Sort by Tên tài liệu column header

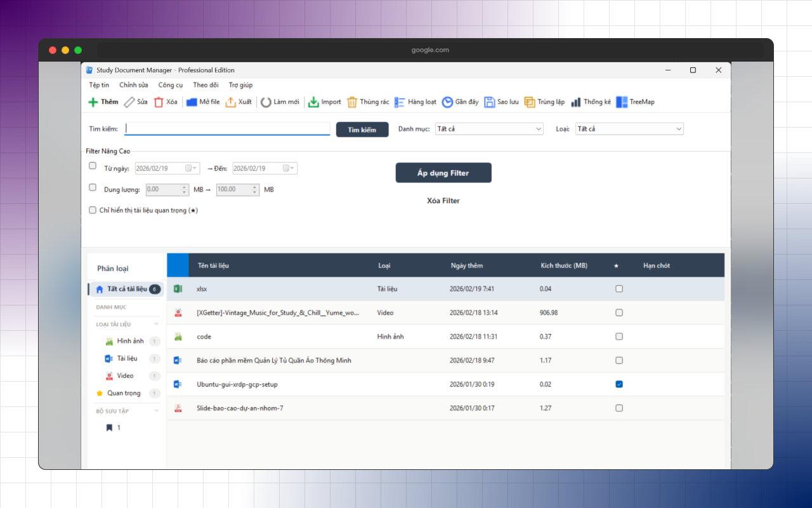pos(213,265)
